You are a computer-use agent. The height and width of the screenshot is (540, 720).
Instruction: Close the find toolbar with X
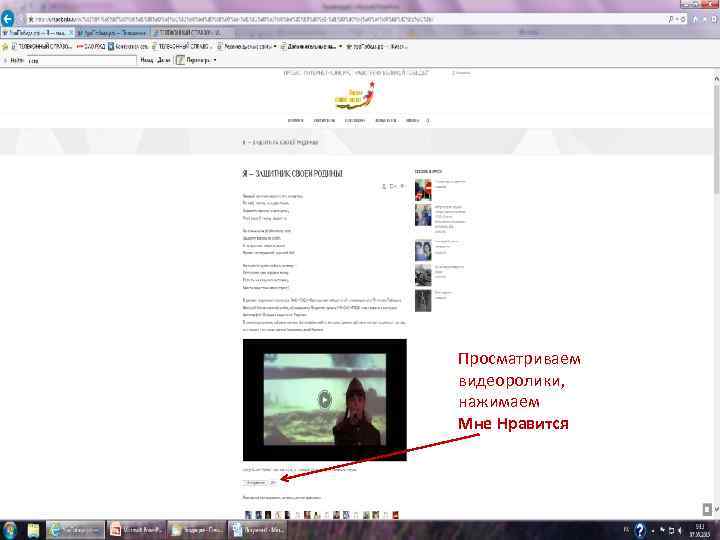[x=5, y=60]
